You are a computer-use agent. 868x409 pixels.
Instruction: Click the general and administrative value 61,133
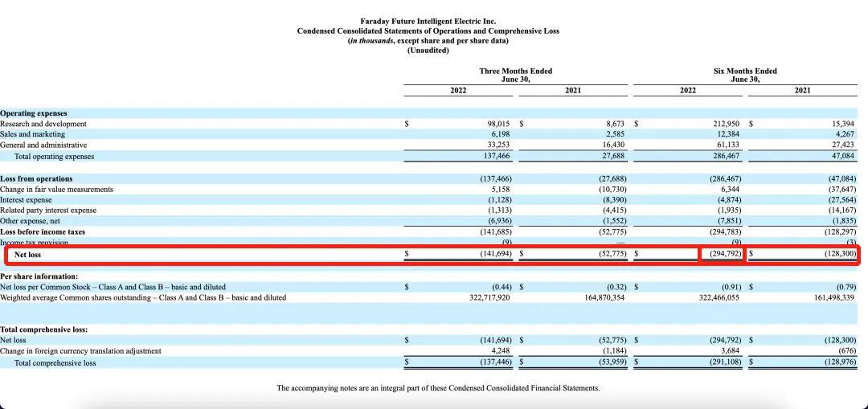pyautogui.click(x=729, y=145)
